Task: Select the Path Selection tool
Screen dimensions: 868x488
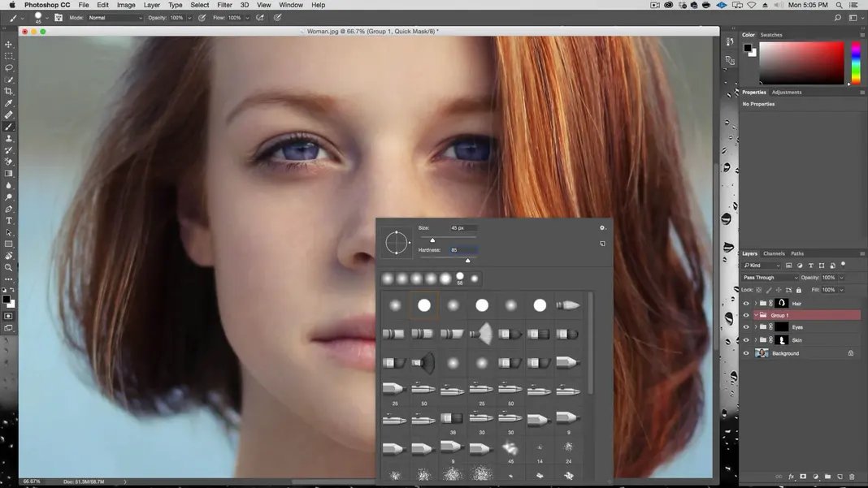Action: 9,232
